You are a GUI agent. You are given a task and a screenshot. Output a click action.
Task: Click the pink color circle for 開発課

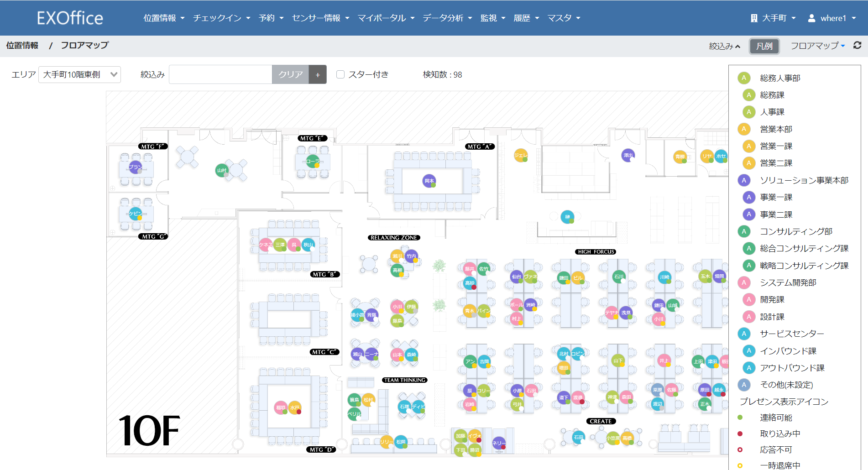pos(748,299)
